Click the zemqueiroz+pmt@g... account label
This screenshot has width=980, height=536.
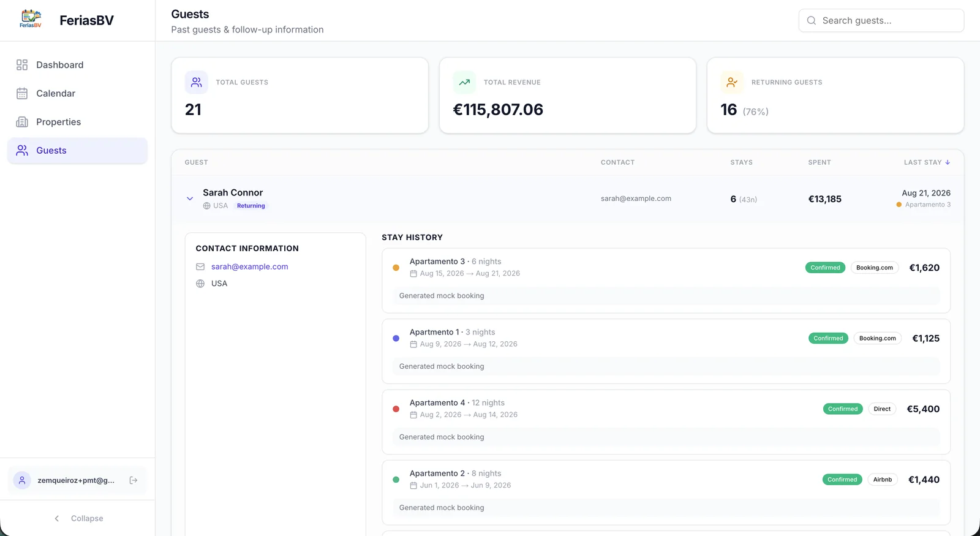coord(76,480)
